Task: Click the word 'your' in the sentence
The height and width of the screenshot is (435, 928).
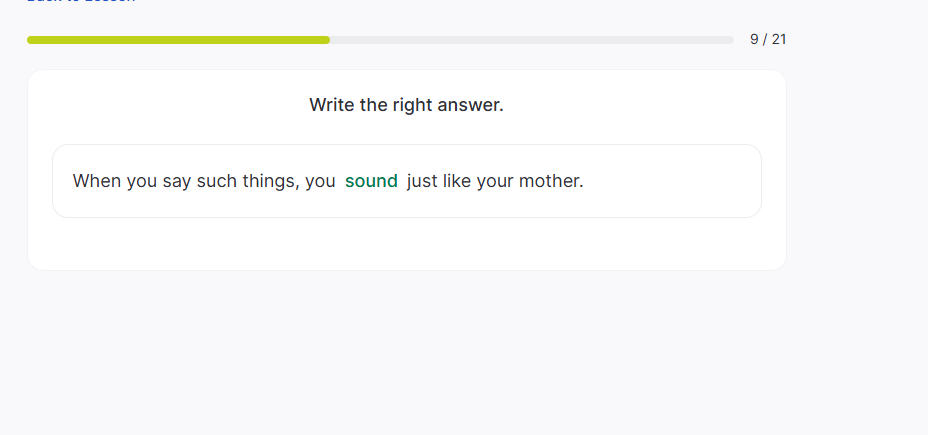Action: point(495,181)
